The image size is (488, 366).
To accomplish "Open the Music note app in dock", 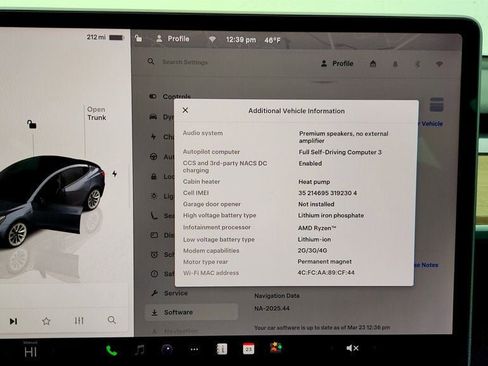I will [140, 350].
